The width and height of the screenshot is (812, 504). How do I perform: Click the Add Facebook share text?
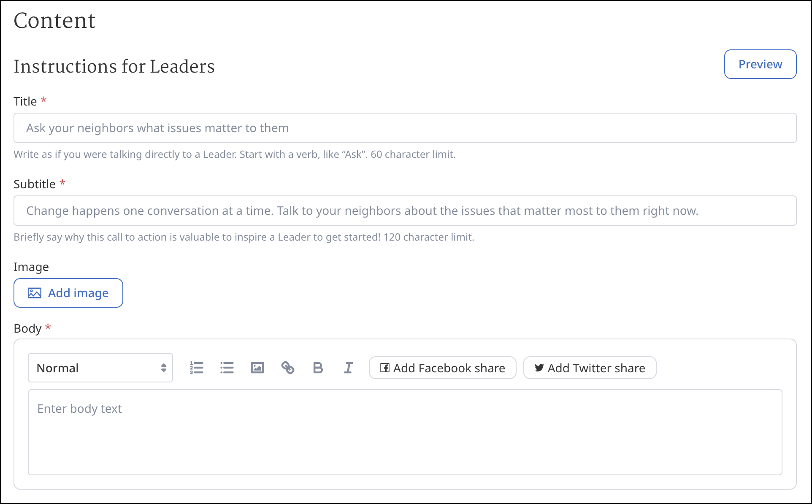click(x=449, y=368)
